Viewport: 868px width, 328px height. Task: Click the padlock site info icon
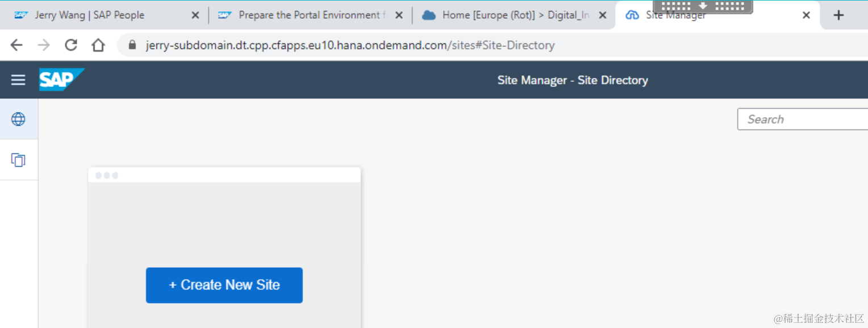click(x=133, y=45)
